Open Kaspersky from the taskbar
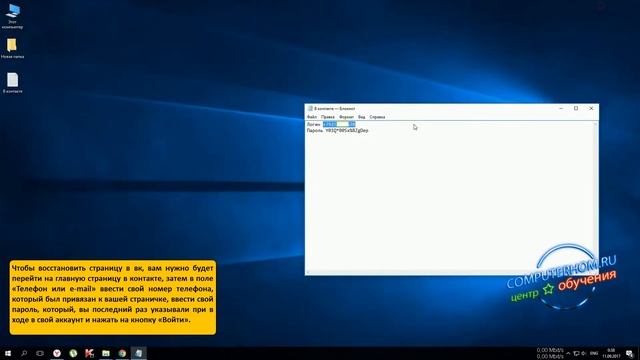 coord(89,353)
